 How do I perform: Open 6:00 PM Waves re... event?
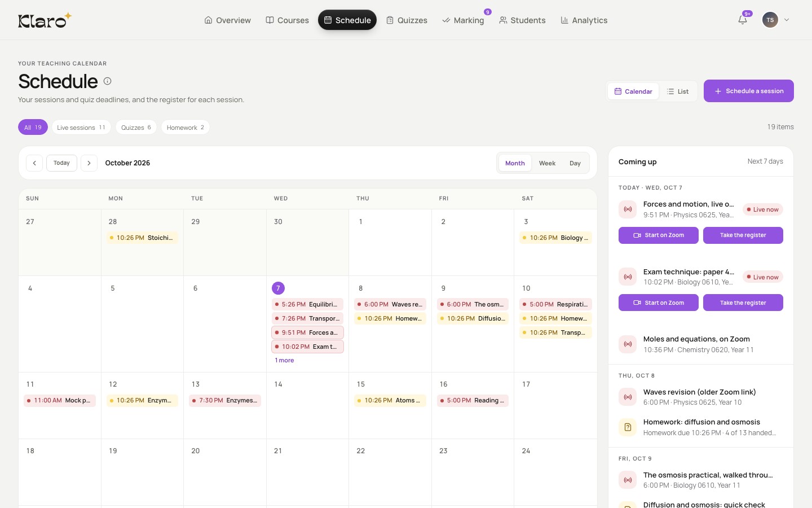(x=390, y=304)
